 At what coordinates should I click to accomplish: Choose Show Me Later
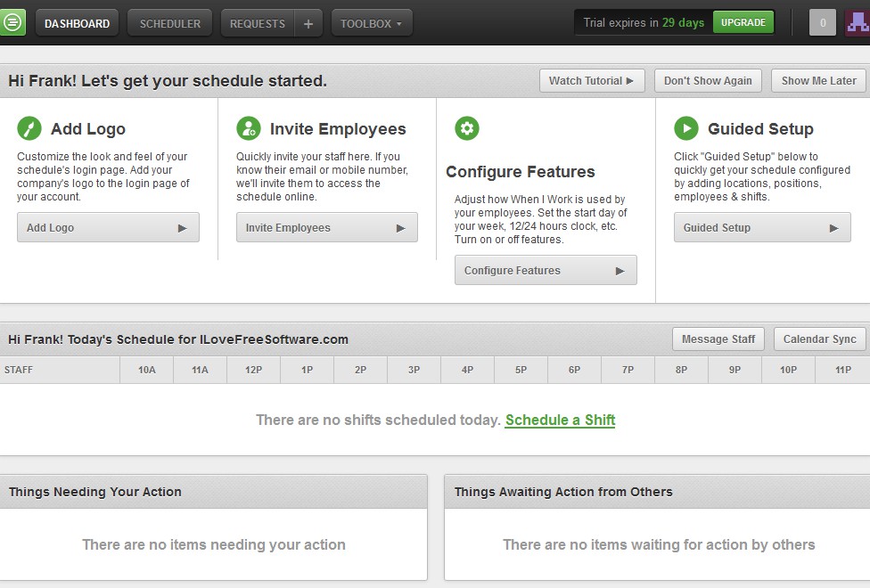[x=818, y=80]
